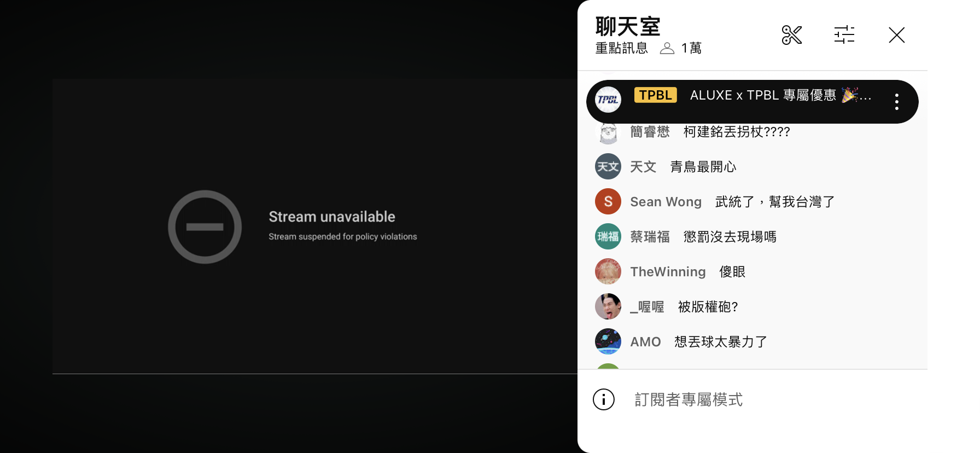Viewport: 980px width, 453px height.
Task: Select message 傻眼 from TheWinning
Action: (x=732, y=272)
